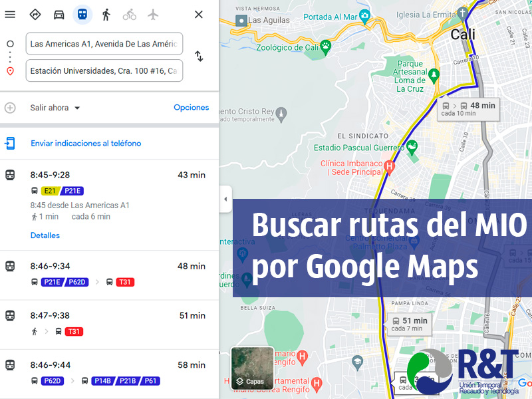This screenshot has width=532, height=399.
Task: Select the 8:46-9:44 route option
Action: click(x=109, y=374)
